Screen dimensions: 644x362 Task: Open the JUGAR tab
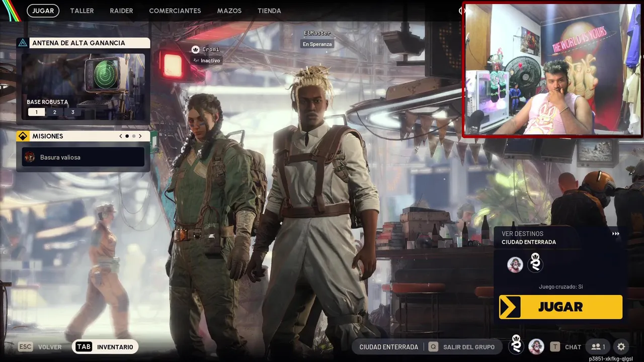coord(43,11)
